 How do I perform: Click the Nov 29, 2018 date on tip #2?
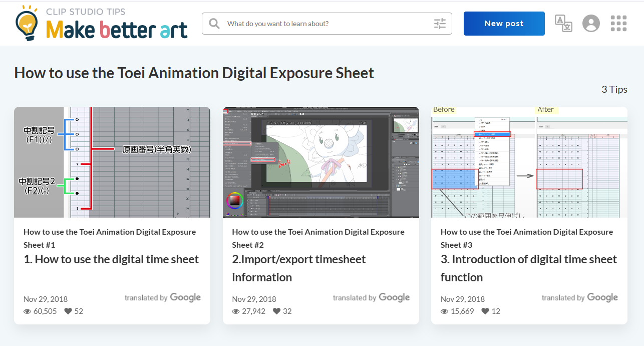tap(254, 299)
